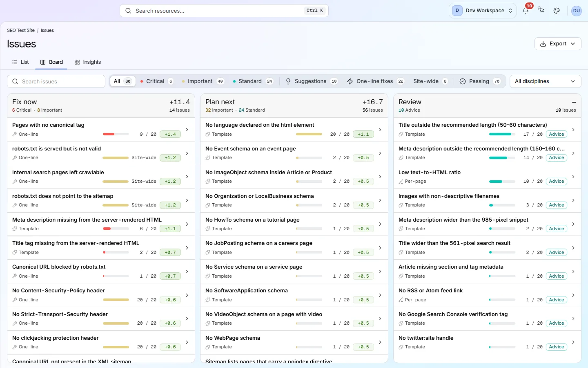Click the pencil icon under No RSS or Atom feed link
588x368 pixels.
point(401,300)
